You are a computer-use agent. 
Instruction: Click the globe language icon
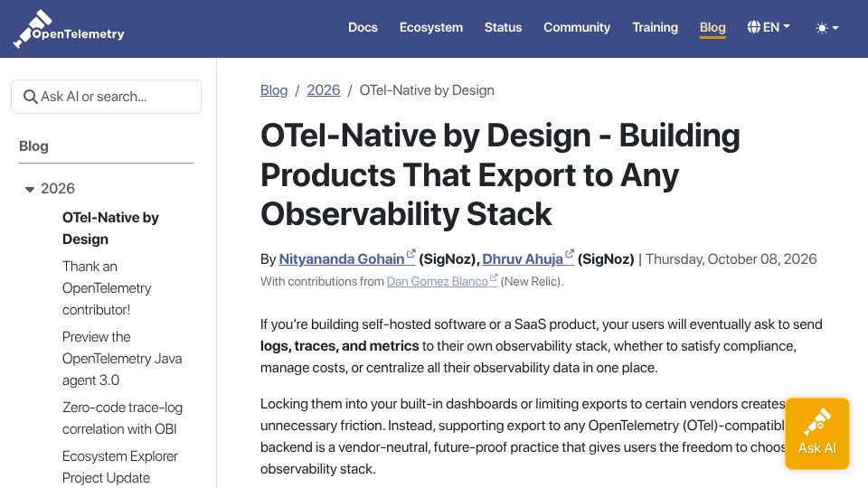click(x=753, y=27)
